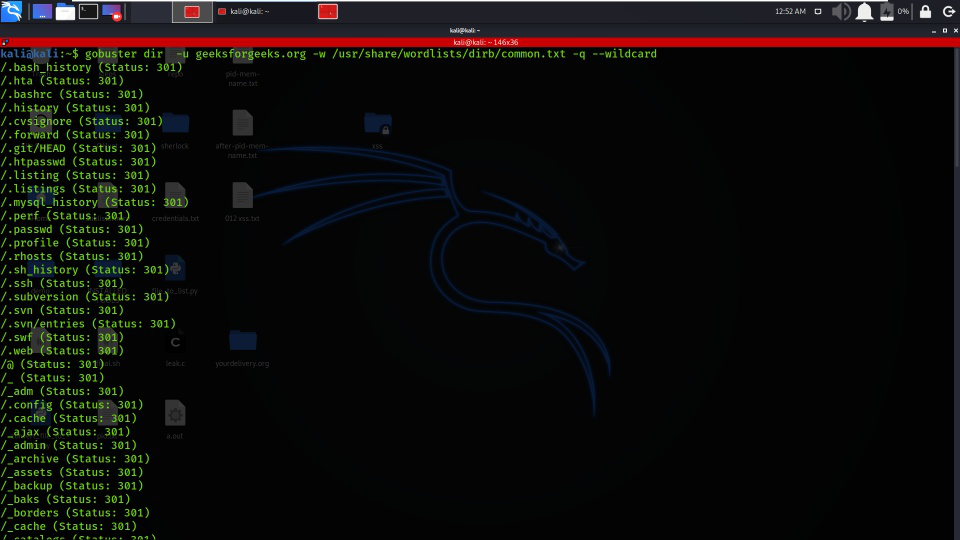The height and width of the screenshot is (540, 960).
Task: Select the red window button right of 'kali@kali: ~' entry
Action: [x=328, y=12]
